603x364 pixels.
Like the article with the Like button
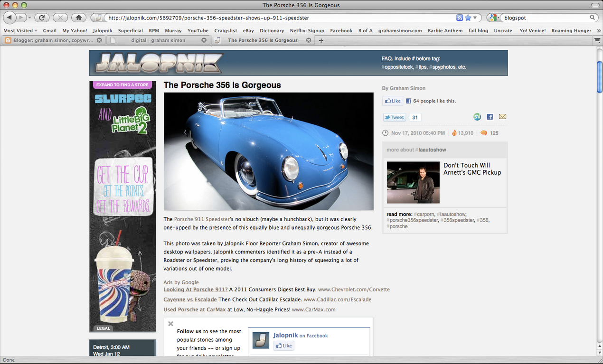click(x=392, y=101)
